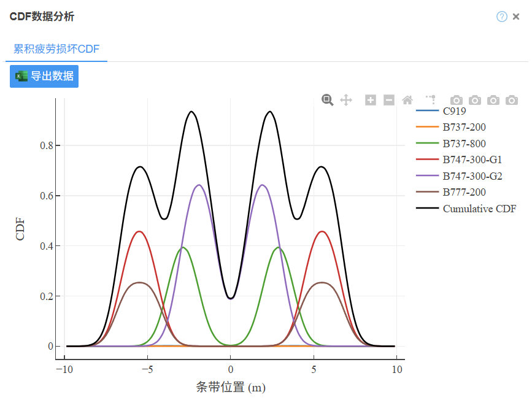The width and height of the screenshot is (532, 400).
Task: Toggle spike lines icon in the chart toolbar
Action: (x=431, y=99)
